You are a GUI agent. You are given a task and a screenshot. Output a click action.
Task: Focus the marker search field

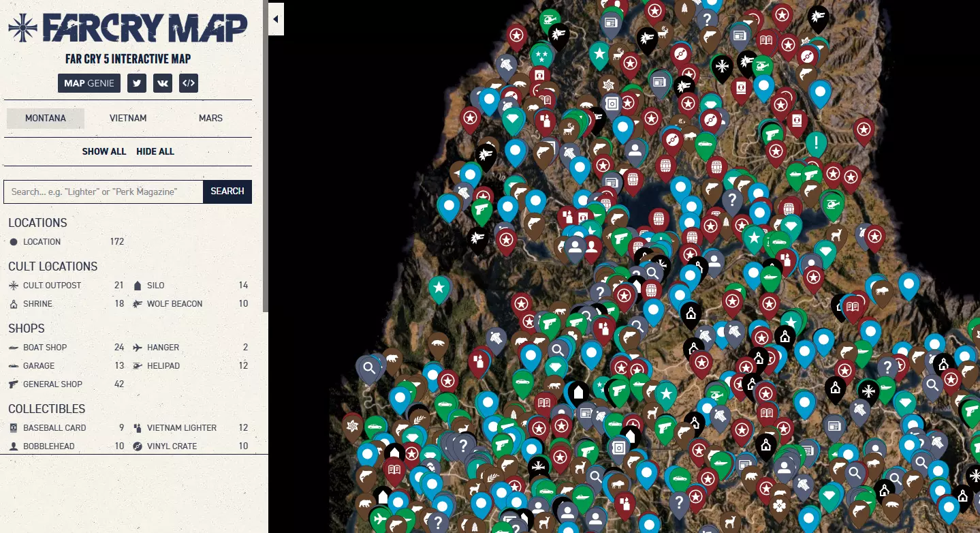(104, 192)
